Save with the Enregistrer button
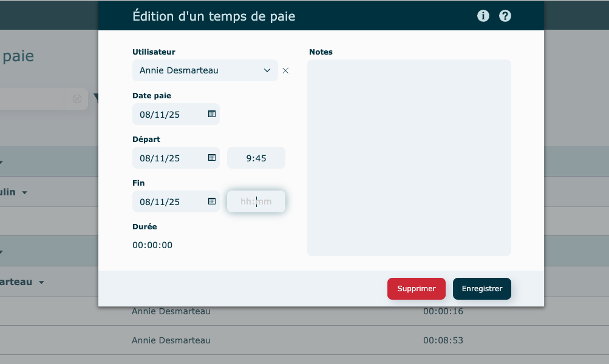The image size is (609, 364). [481, 289]
